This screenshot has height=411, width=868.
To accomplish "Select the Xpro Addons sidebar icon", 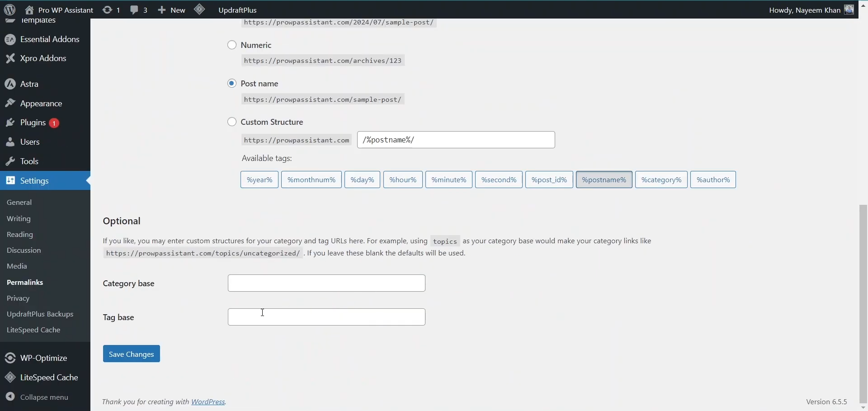I will 9,58.
